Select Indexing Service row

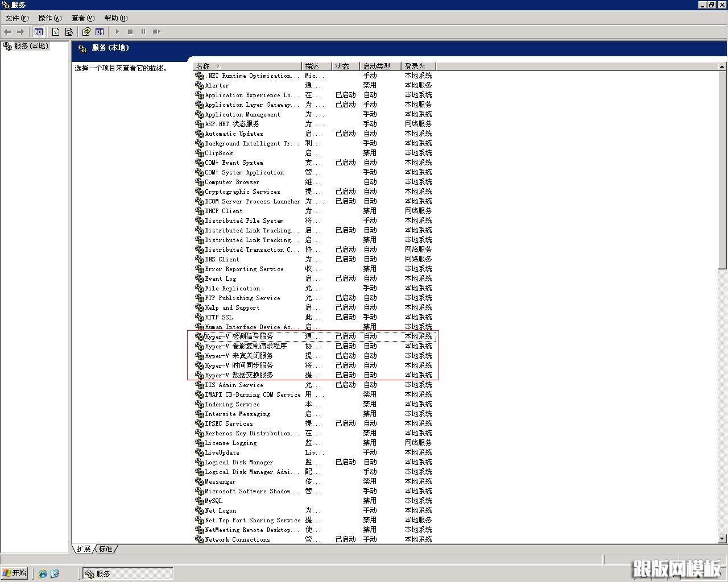[315, 404]
